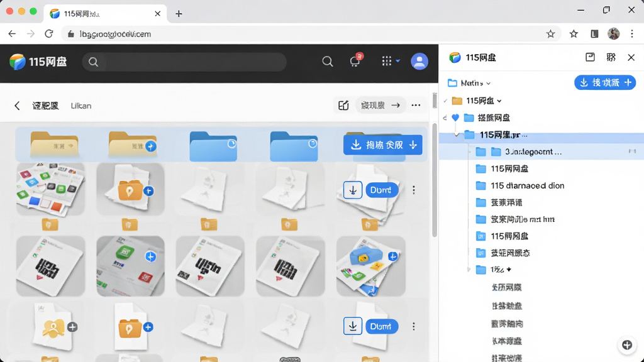Select the Likan breadcrumb label

tap(81, 106)
